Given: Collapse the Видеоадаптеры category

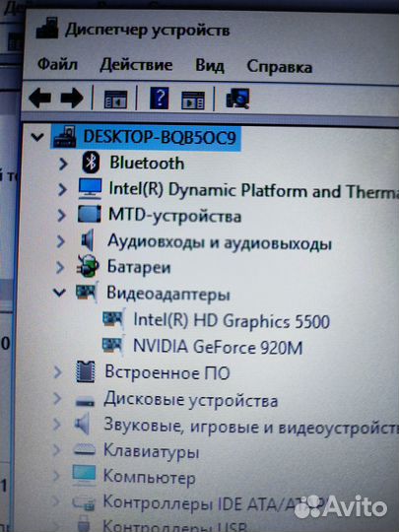Looking at the screenshot, I should tap(59, 293).
